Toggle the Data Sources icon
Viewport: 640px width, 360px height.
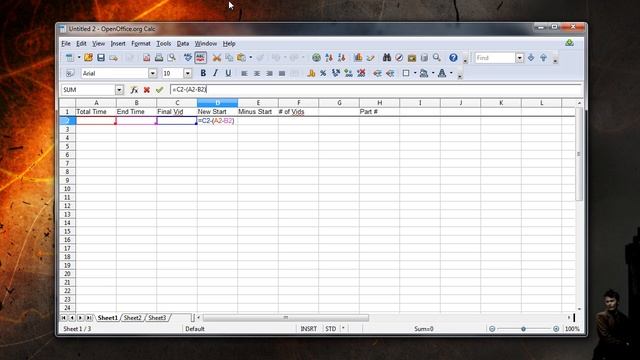tap(424, 58)
